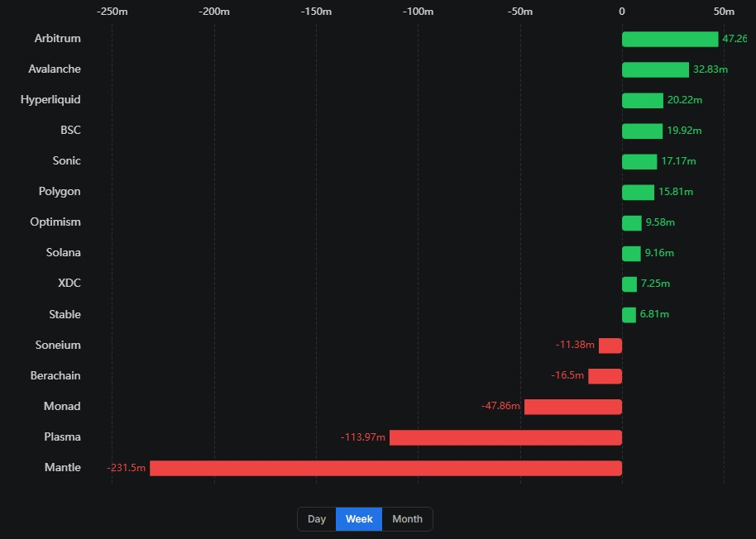Click the -200m axis tick label
Image resolution: width=756 pixels, height=539 pixels.
pyautogui.click(x=214, y=12)
